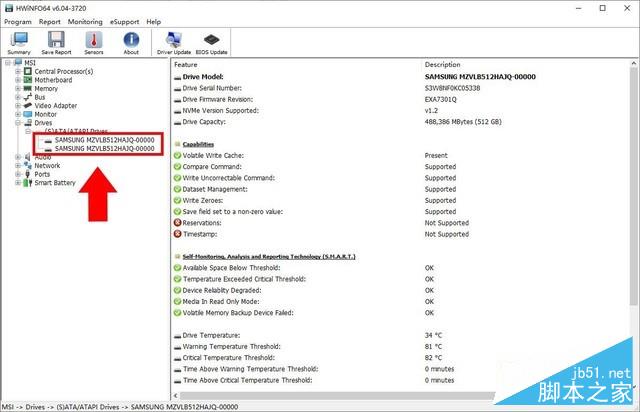This screenshot has height=412, width=640.
Task: Click the horizontal scrollbar of details pane
Action: (337, 396)
